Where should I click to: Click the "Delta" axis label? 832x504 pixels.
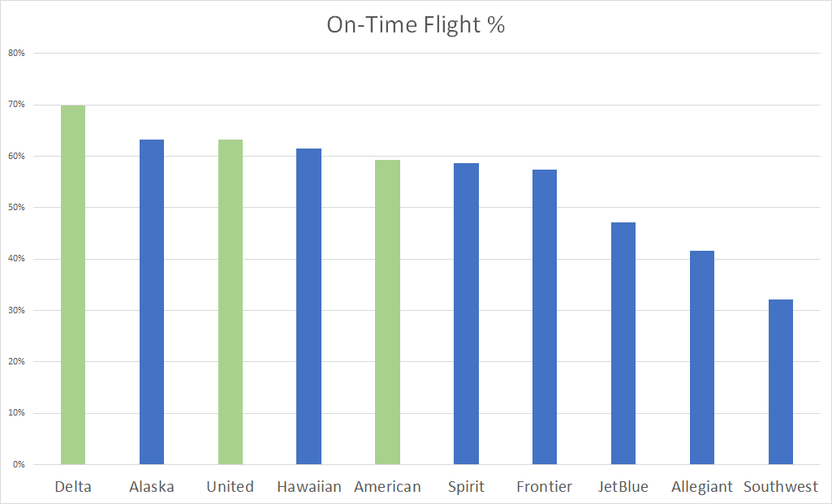(73, 487)
